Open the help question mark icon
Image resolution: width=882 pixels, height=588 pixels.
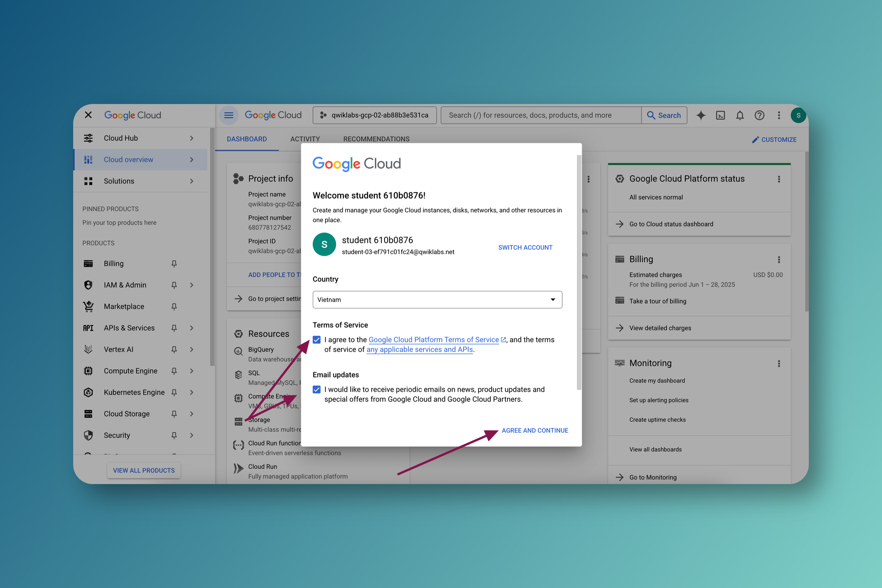coord(759,115)
